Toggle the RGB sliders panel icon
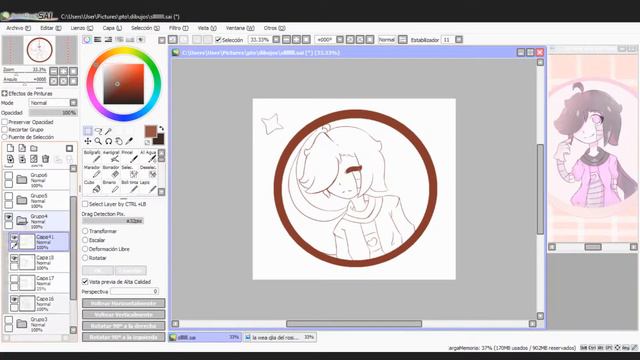640x360 pixels. coord(98,40)
